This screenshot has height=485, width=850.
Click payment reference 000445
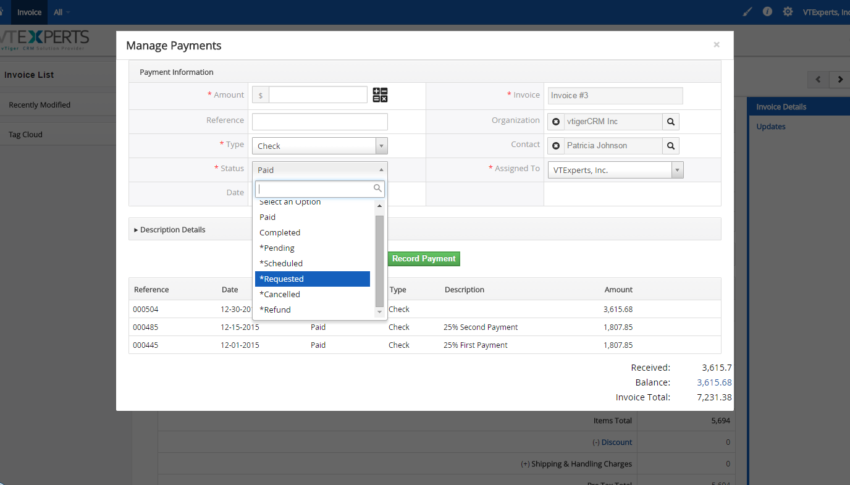pos(145,345)
